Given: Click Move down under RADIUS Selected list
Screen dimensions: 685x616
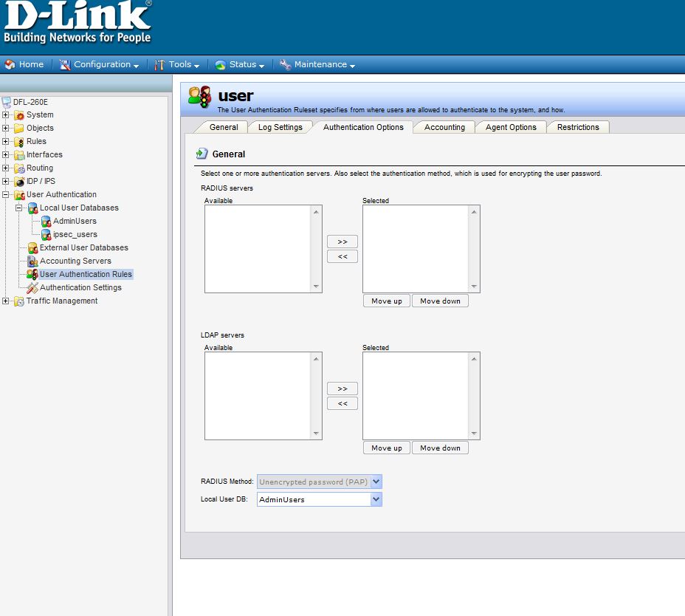Looking at the screenshot, I should 440,301.
